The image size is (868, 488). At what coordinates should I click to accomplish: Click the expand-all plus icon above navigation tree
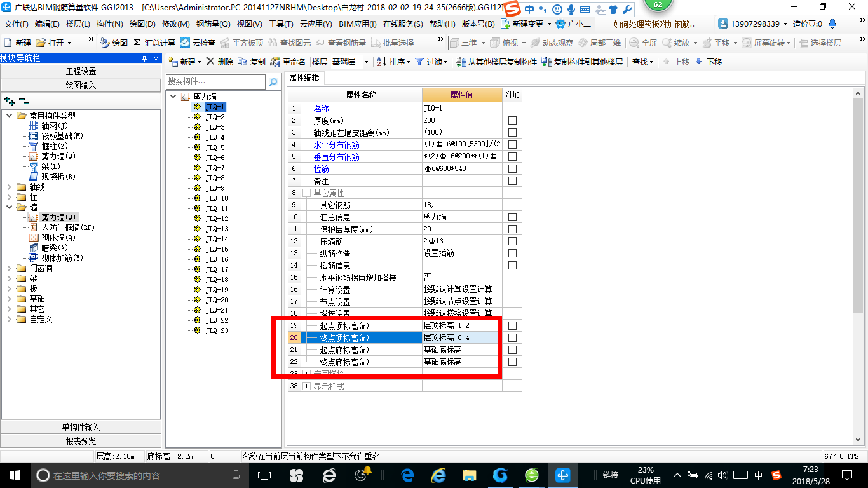pyautogui.click(x=10, y=100)
